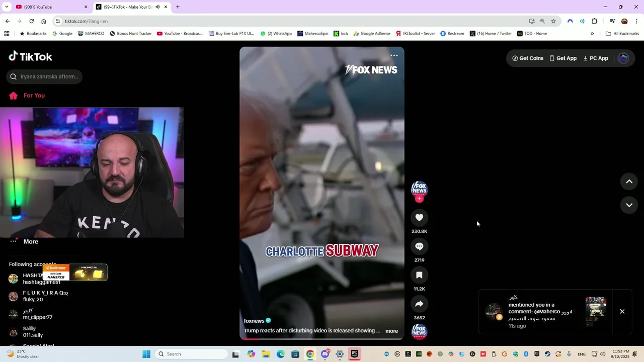This screenshot has height=362, width=644.
Task: Open the Bonus Hunt Tracker bookmark
Action: pyautogui.click(x=131, y=34)
